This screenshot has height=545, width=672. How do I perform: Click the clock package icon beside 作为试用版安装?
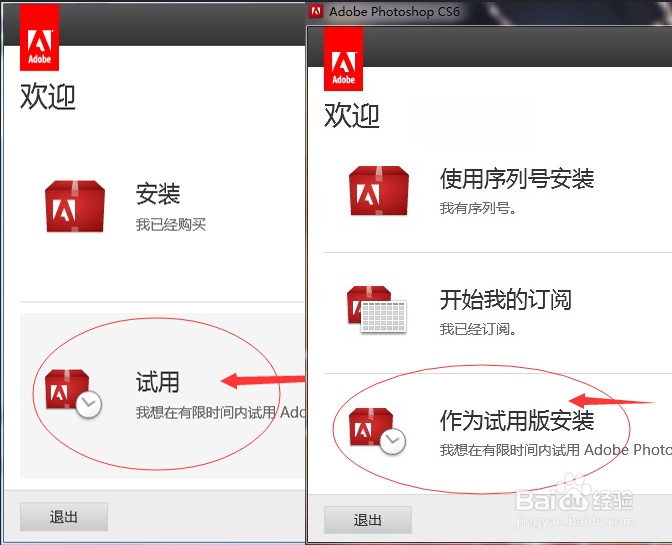(377, 431)
